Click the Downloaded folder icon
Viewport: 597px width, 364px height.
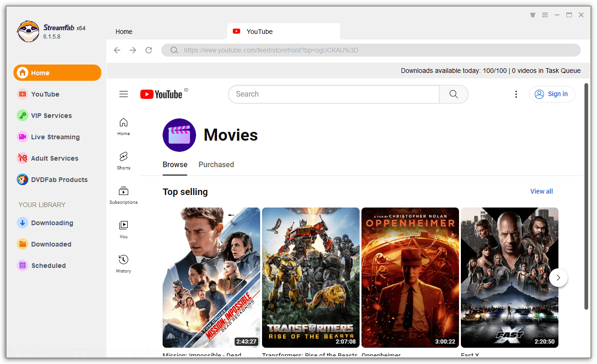pos(22,244)
